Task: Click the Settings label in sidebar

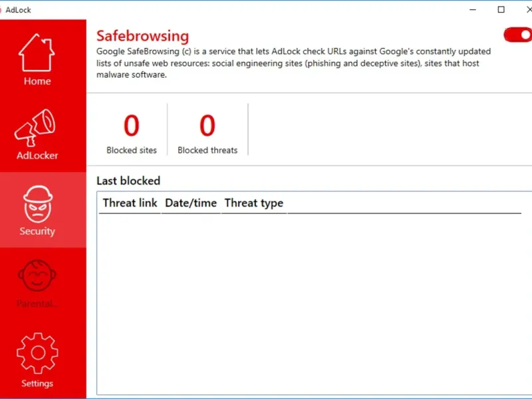Action: tap(37, 384)
